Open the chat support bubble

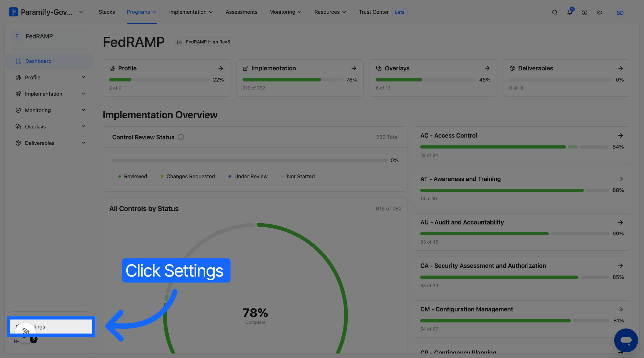click(x=626, y=340)
